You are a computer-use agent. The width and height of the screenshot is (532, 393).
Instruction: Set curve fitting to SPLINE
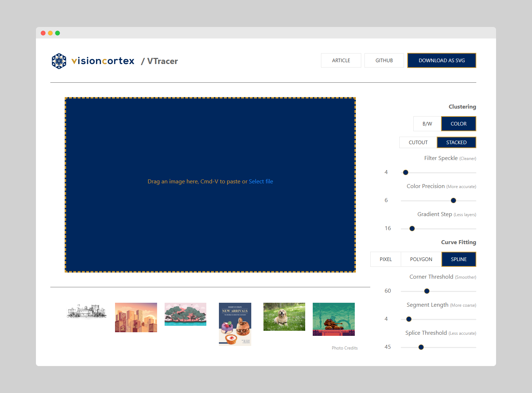459,259
